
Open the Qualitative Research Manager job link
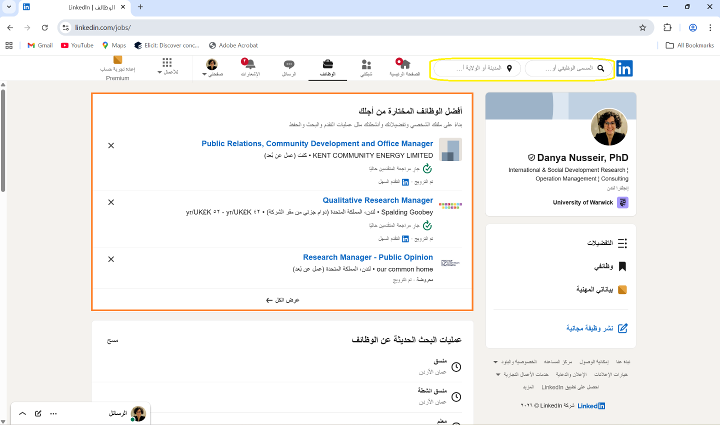coord(377,201)
